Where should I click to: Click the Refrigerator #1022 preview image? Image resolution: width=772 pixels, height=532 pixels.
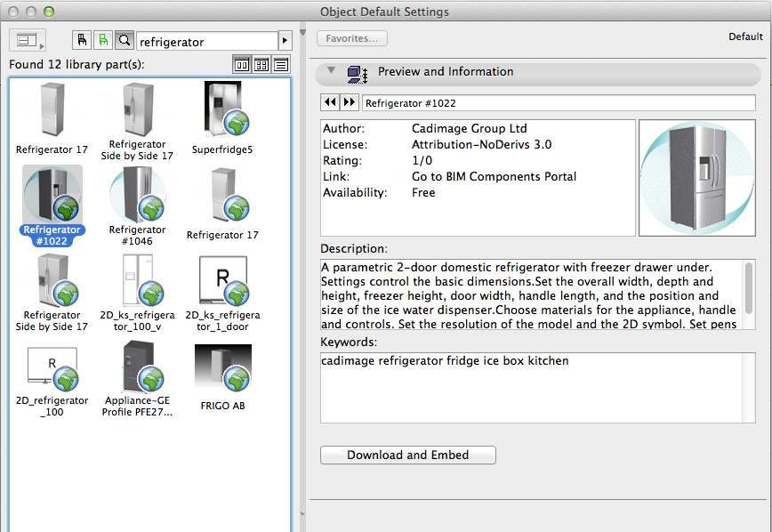tap(697, 176)
